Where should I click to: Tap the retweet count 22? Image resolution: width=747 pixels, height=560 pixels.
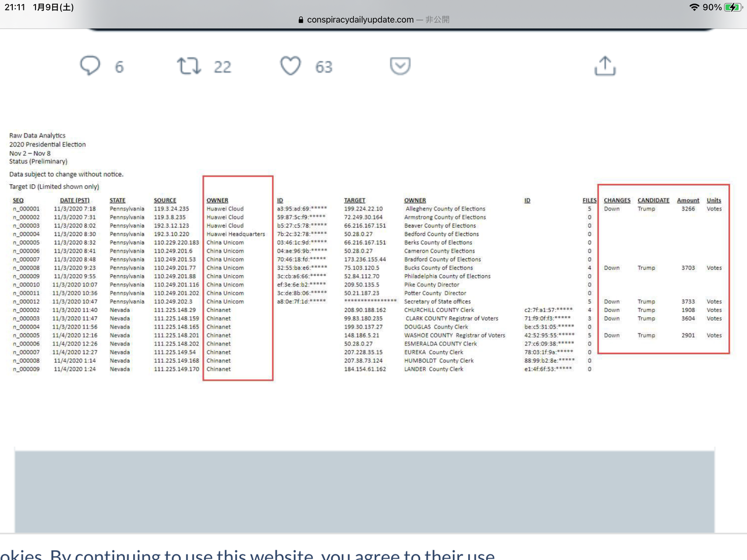point(222,67)
